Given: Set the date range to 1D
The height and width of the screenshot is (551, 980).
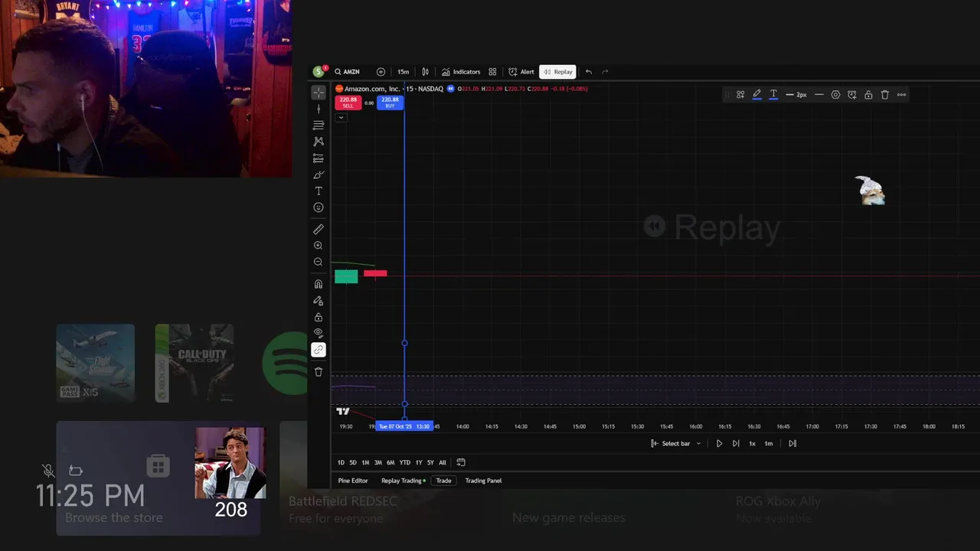Looking at the screenshot, I should coord(341,463).
